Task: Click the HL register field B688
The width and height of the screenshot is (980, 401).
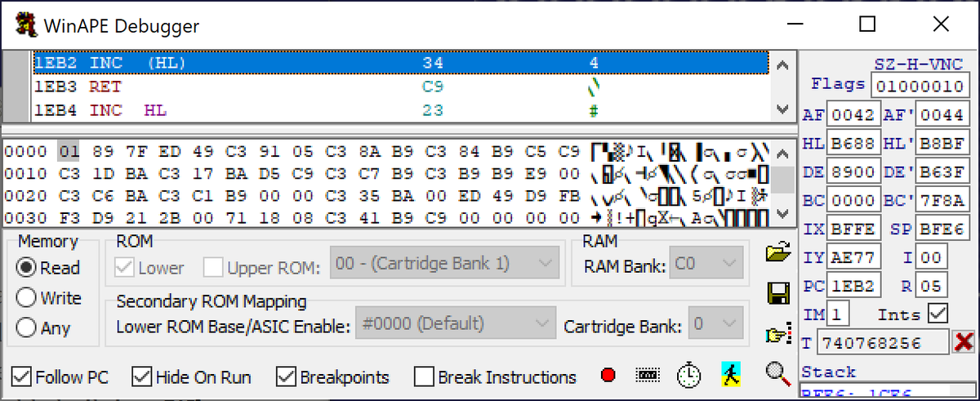Action: click(x=854, y=144)
